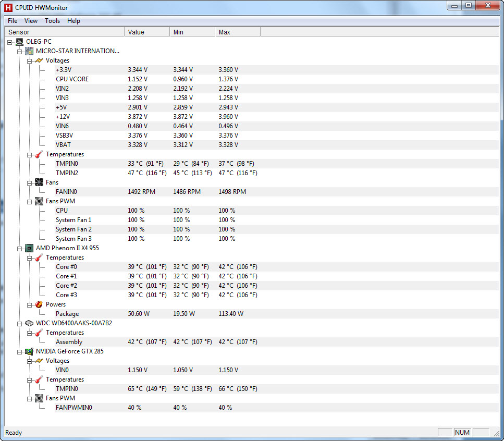The height and width of the screenshot is (441, 504).
Task: Select the CPU VCORE row
Action: coord(277,79)
